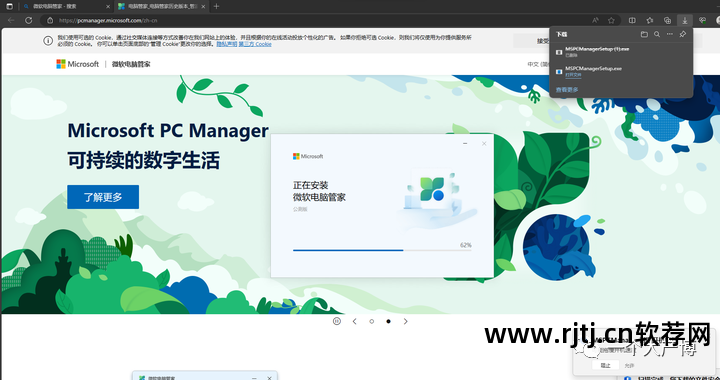The width and height of the screenshot is (720, 380).
Task: Select the second carousel dot
Action: (x=388, y=321)
